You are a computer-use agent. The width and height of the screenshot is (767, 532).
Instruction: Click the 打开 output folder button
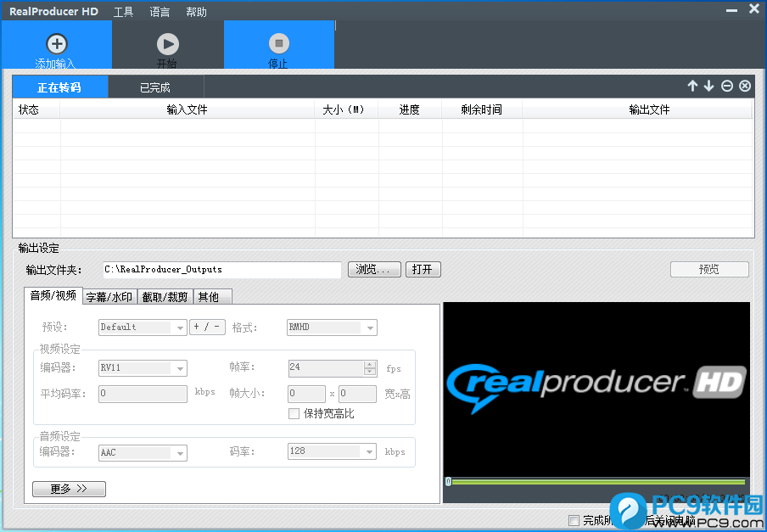(x=423, y=270)
